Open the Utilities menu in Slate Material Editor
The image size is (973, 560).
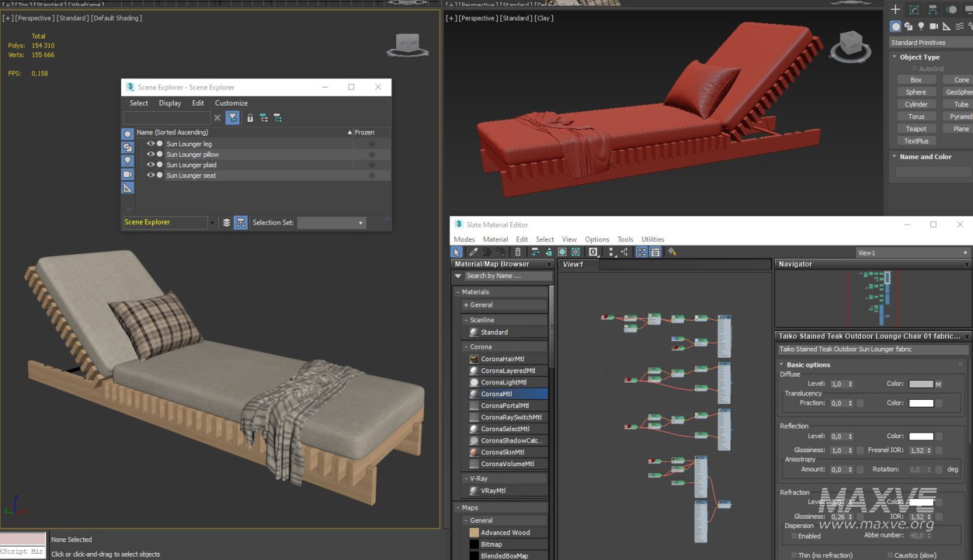(652, 239)
